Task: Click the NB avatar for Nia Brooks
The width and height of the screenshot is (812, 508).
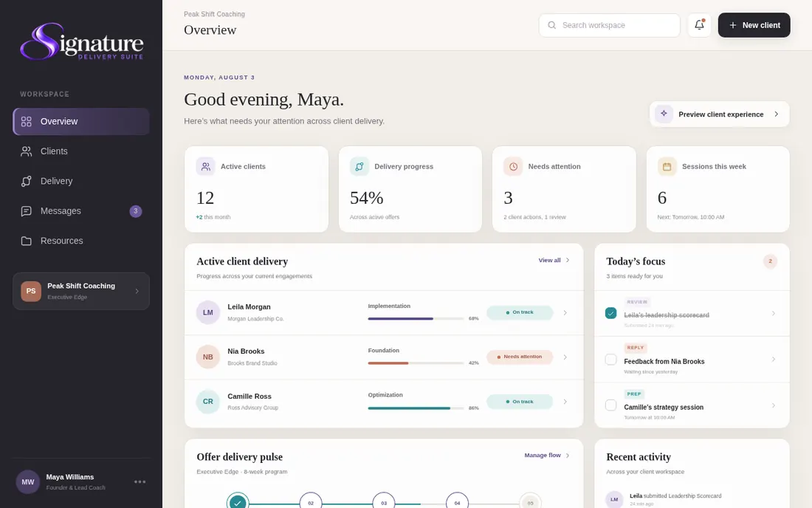Action: tap(207, 357)
